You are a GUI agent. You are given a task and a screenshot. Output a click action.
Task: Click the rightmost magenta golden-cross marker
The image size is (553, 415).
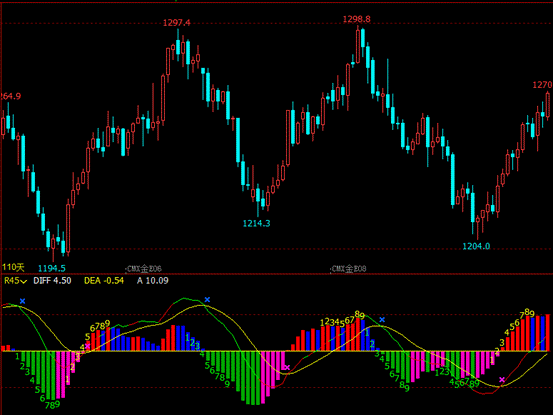pos(502,380)
